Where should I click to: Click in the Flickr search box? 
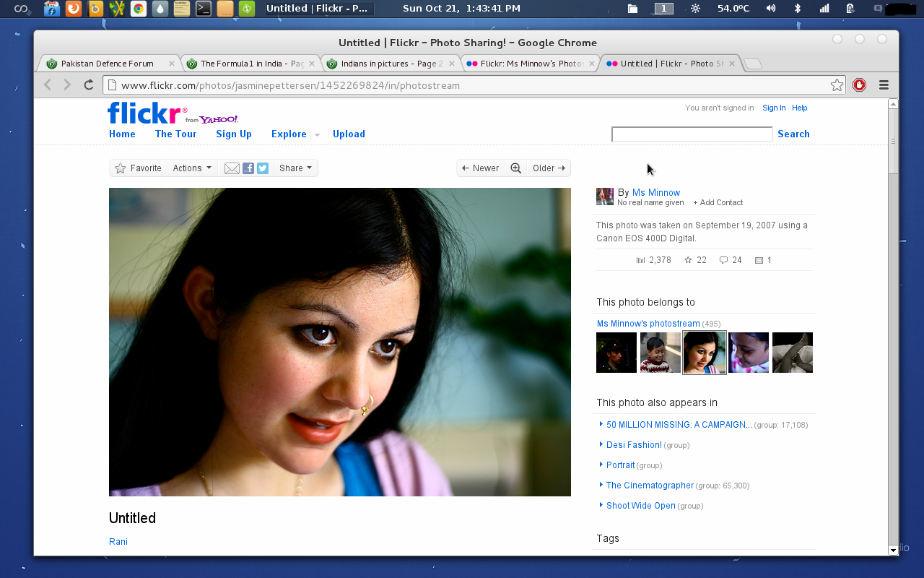click(x=692, y=134)
